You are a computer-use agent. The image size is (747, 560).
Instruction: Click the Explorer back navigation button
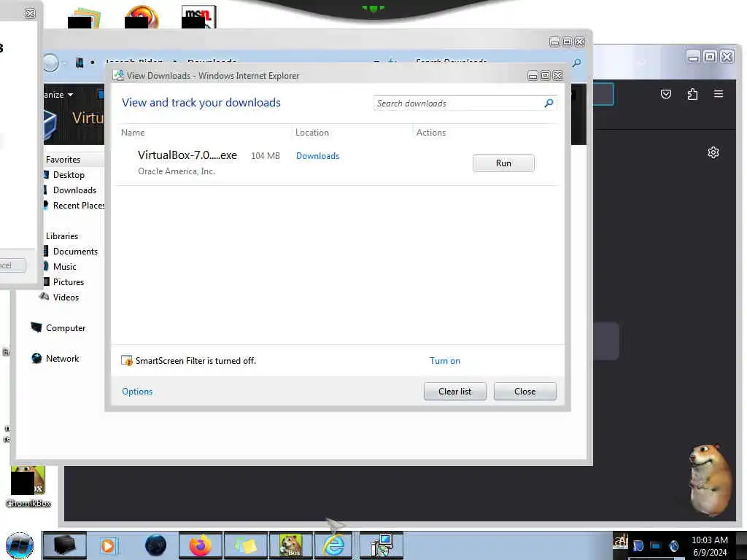pyautogui.click(x=51, y=63)
